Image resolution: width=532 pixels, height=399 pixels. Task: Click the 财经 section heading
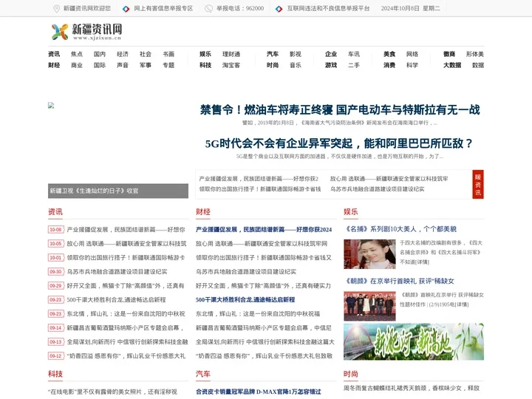point(203,212)
